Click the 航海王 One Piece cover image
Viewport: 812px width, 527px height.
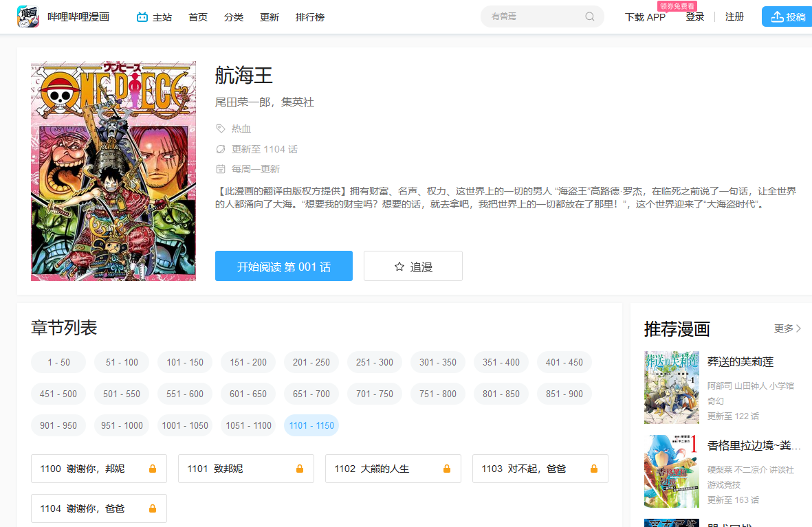tap(113, 171)
